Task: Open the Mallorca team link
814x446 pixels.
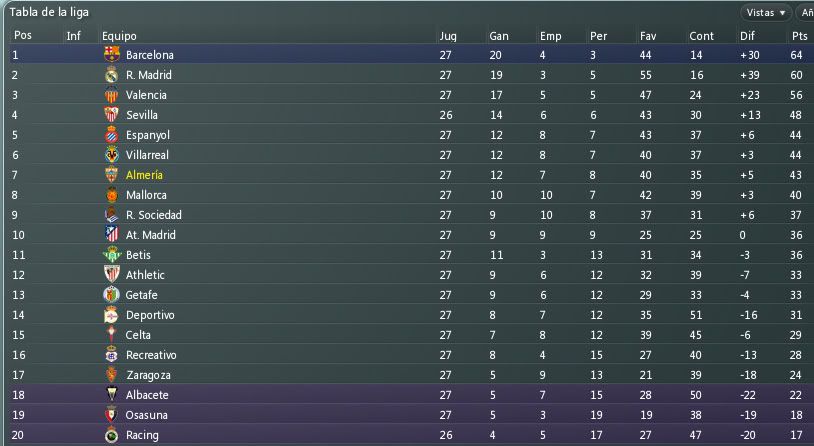Action: tap(146, 195)
